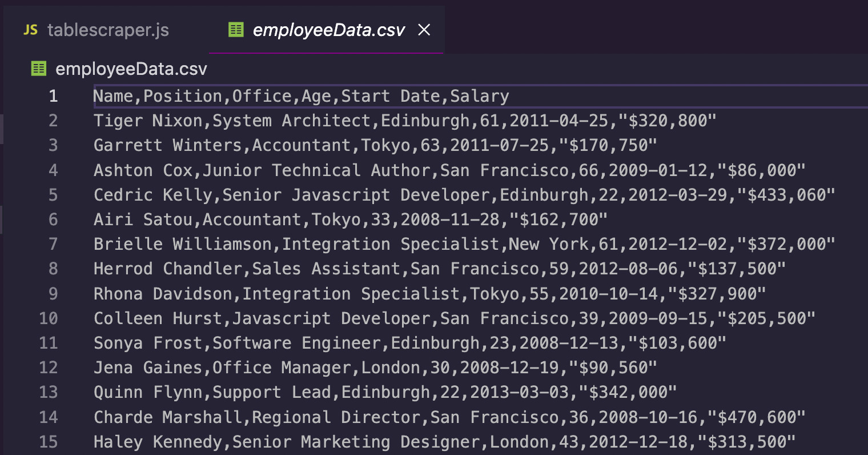868x455 pixels.
Task: Click the date 2011-07-25 on line 3
Action: [500, 145]
